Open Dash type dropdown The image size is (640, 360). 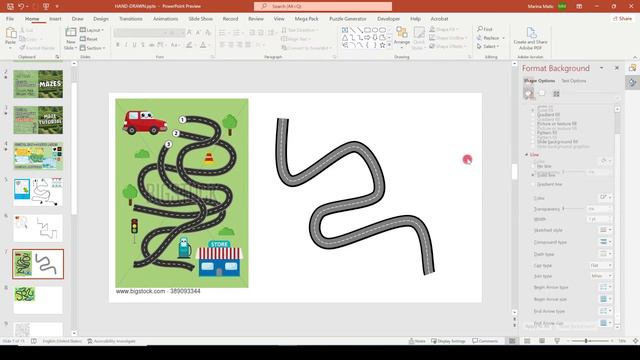pyautogui.click(x=606, y=254)
